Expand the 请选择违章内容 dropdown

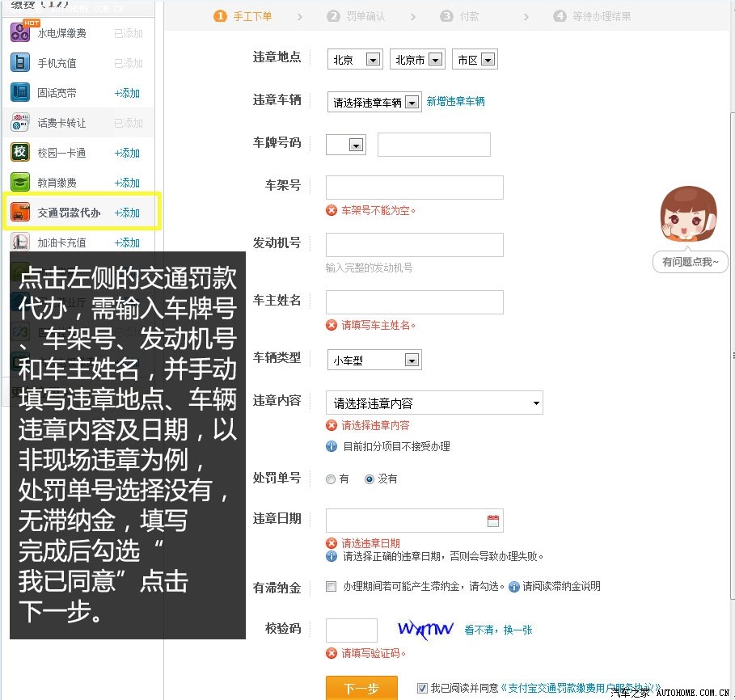(434, 403)
